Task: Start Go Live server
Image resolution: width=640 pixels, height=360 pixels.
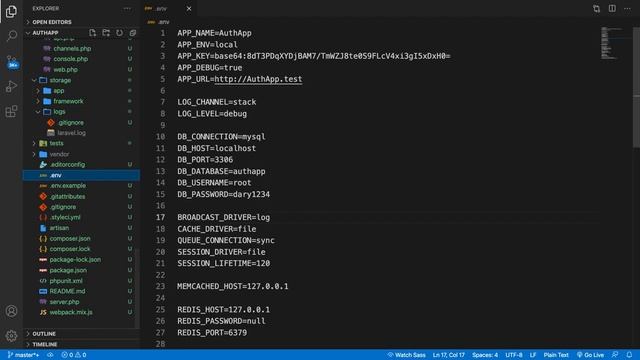Action: point(590,355)
